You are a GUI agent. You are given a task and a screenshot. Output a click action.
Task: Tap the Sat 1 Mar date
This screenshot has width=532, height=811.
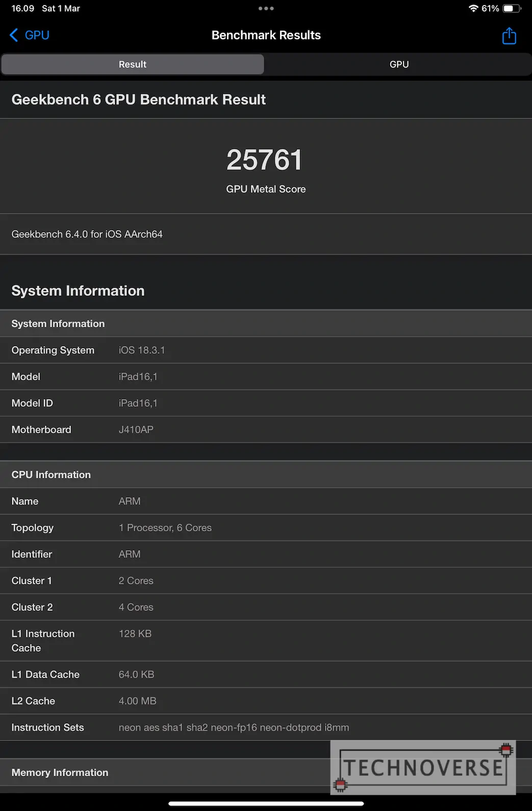click(x=61, y=8)
